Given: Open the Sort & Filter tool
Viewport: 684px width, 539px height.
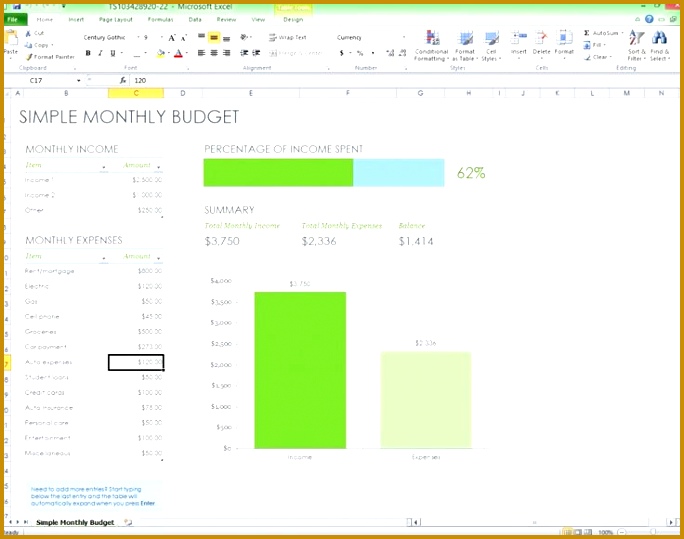Looking at the screenshot, I should point(636,44).
